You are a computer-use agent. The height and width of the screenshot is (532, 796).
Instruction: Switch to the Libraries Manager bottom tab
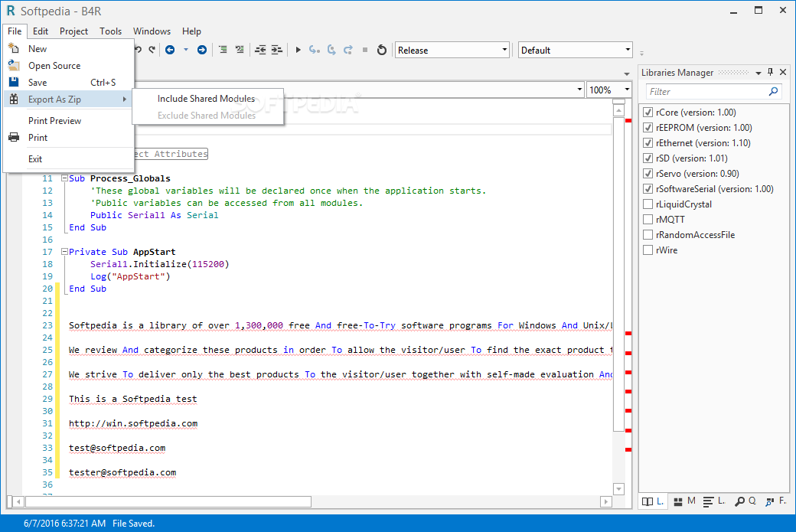click(x=653, y=501)
